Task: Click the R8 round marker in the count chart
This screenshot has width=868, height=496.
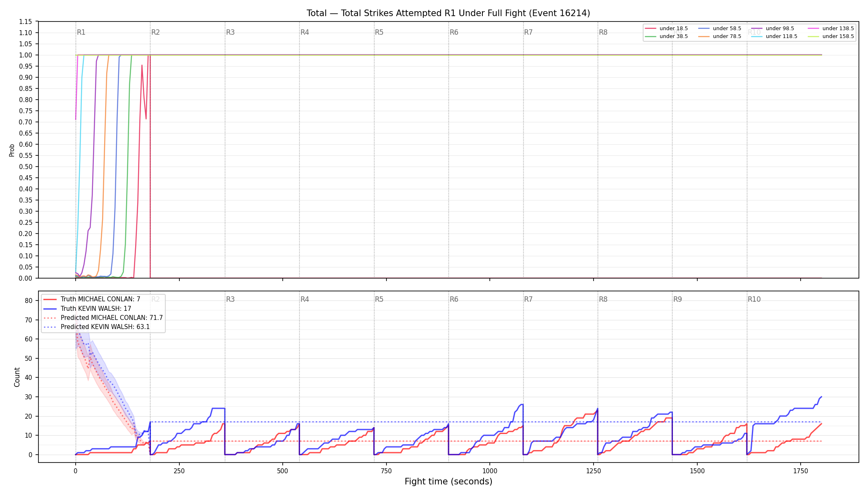Action: coord(603,299)
